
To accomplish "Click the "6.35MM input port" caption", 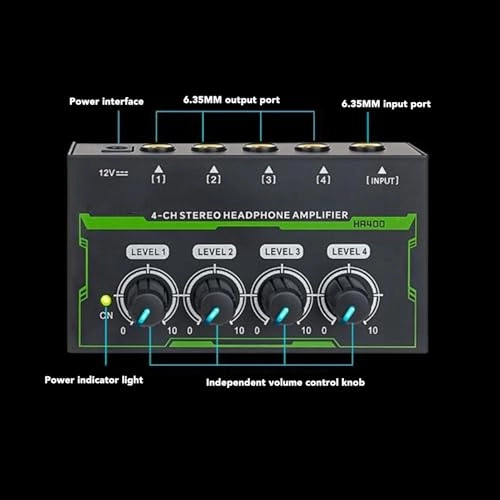I will [x=386, y=104].
